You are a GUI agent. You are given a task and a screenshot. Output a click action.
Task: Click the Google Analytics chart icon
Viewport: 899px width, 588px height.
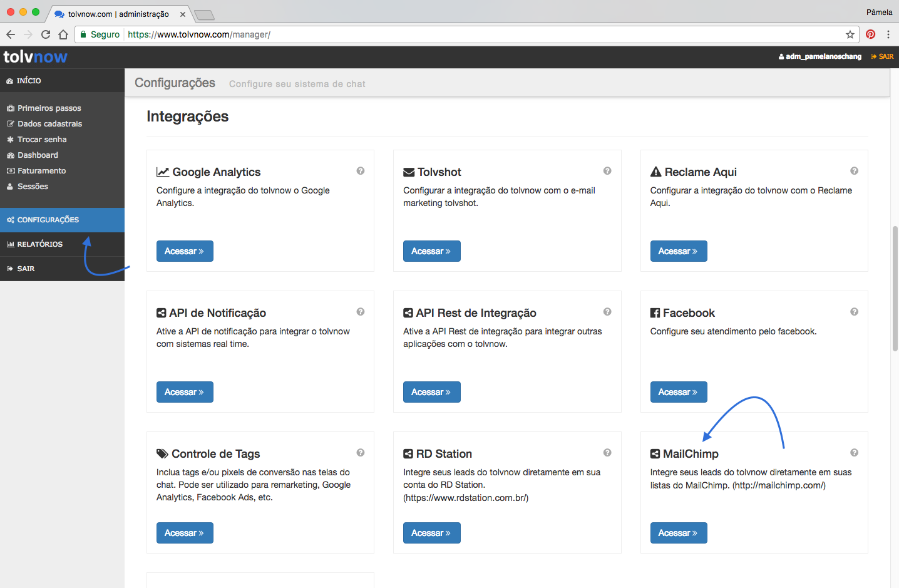[163, 172]
